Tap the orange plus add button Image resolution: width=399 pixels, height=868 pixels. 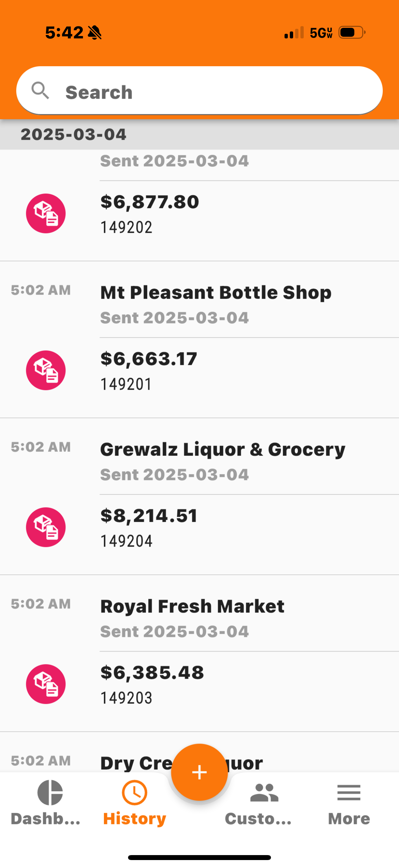(199, 772)
